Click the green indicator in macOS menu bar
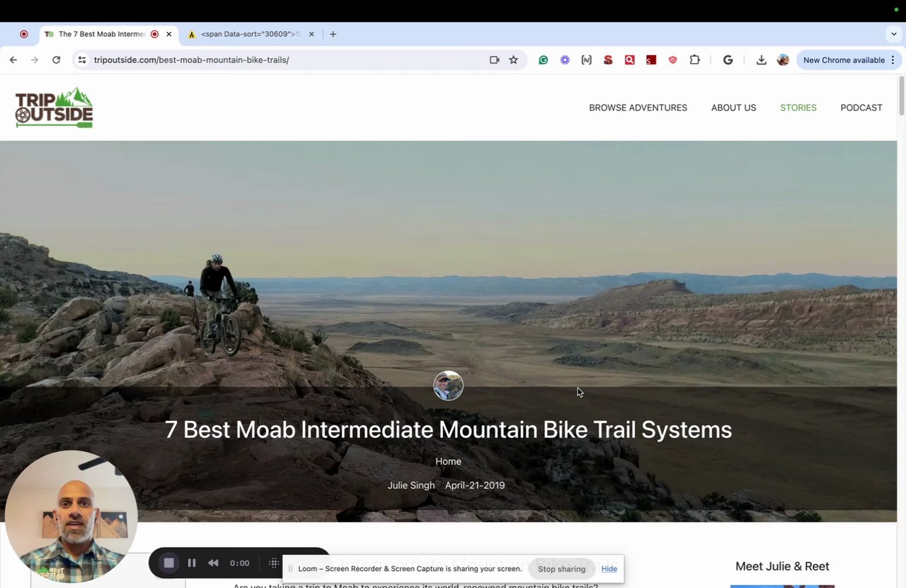Screen dimensions: 906x588 tap(896, 9)
